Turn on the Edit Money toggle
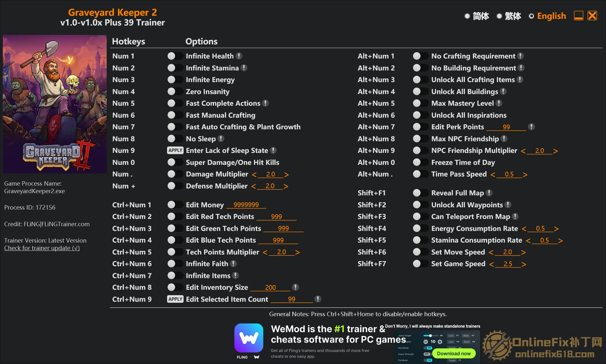 point(175,205)
